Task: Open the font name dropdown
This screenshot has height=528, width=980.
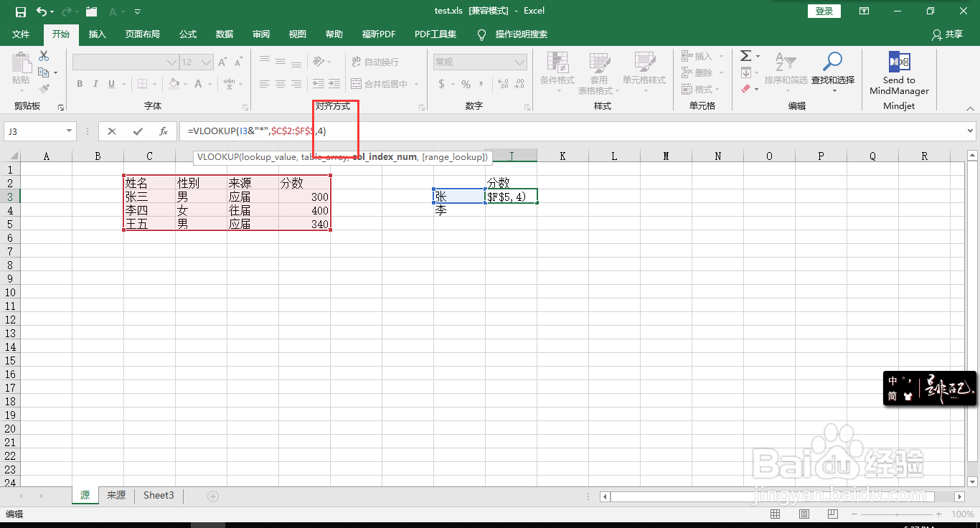Action: pos(171,62)
